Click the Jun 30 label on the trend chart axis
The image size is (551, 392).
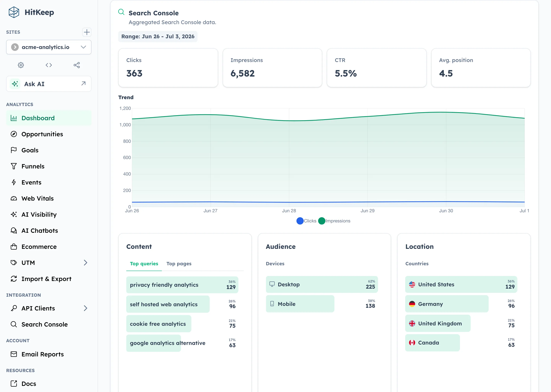446,211
